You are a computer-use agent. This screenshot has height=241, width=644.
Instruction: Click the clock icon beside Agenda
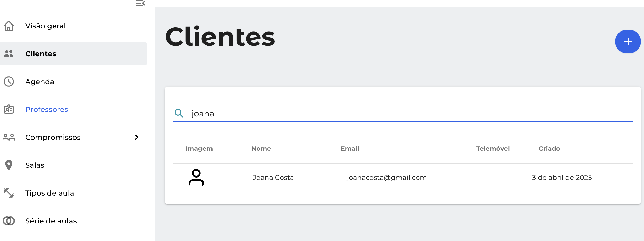pyautogui.click(x=9, y=82)
